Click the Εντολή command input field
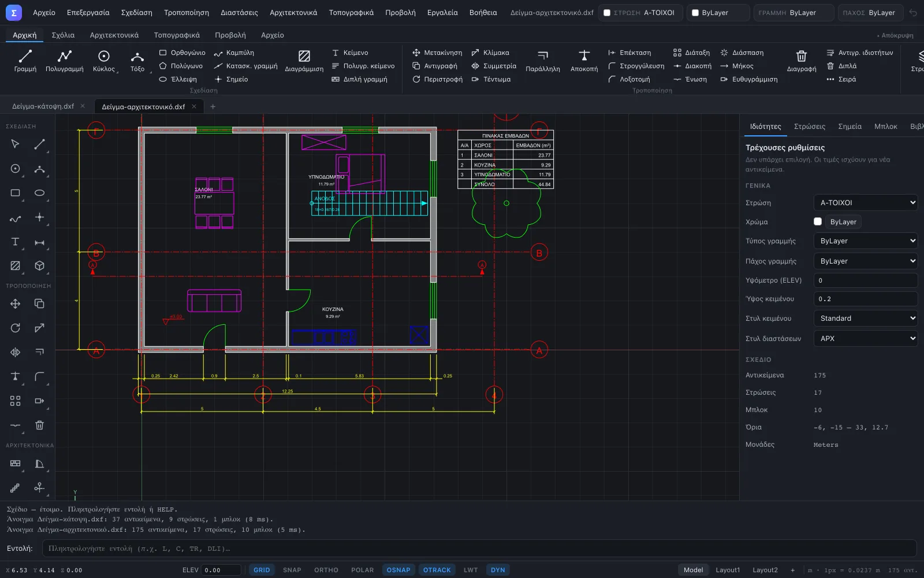This screenshot has height=578, width=924. click(x=479, y=549)
